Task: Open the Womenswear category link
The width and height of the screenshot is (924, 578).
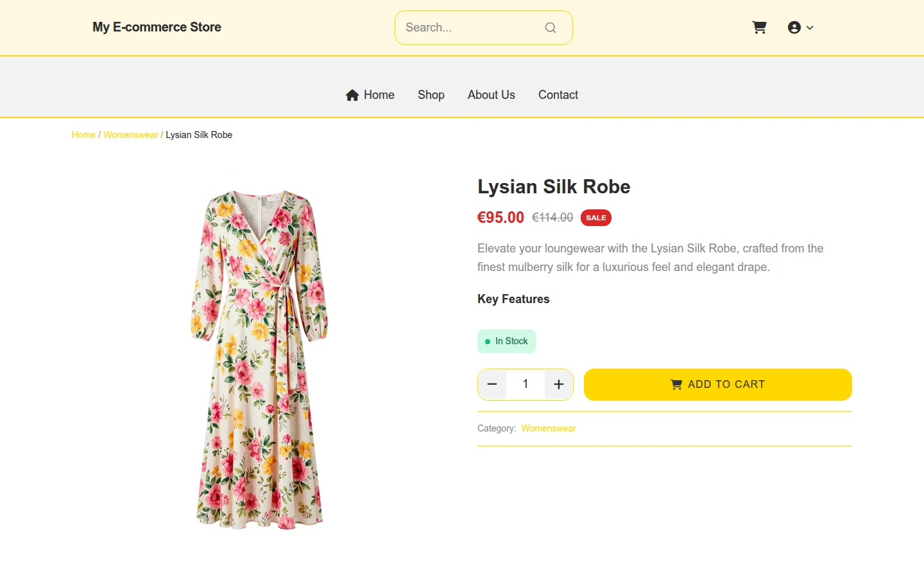Action: pyautogui.click(x=549, y=428)
